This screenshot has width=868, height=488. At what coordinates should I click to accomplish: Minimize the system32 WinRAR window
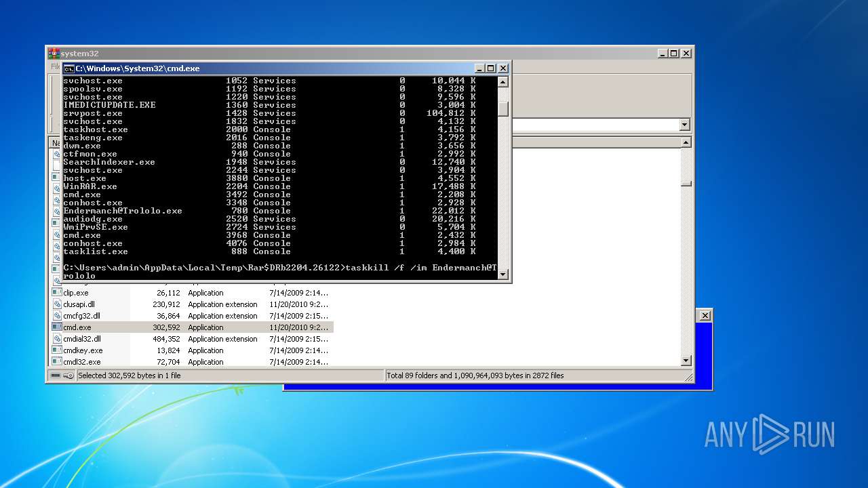663,54
